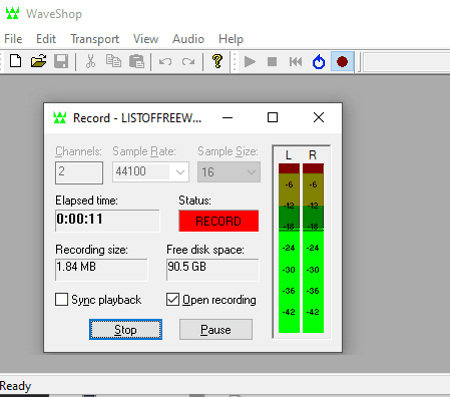Click the Ready status bar text

point(15,386)
